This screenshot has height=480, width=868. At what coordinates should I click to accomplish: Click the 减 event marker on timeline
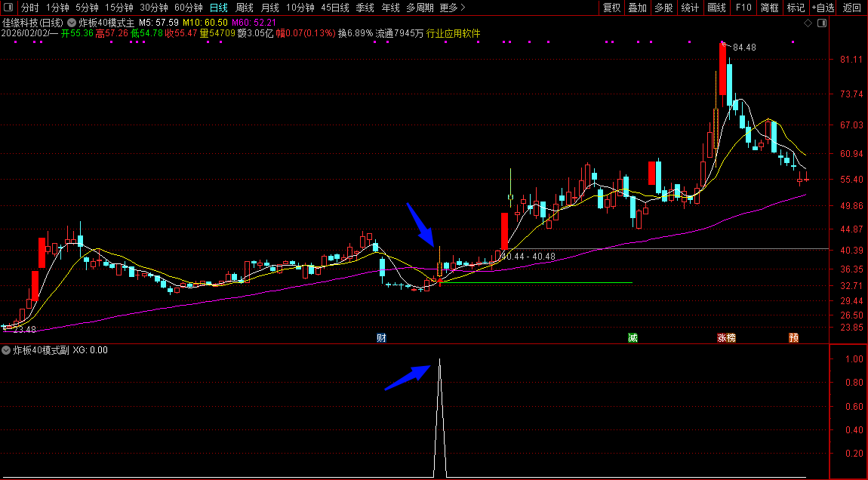(x=633, y=337)
